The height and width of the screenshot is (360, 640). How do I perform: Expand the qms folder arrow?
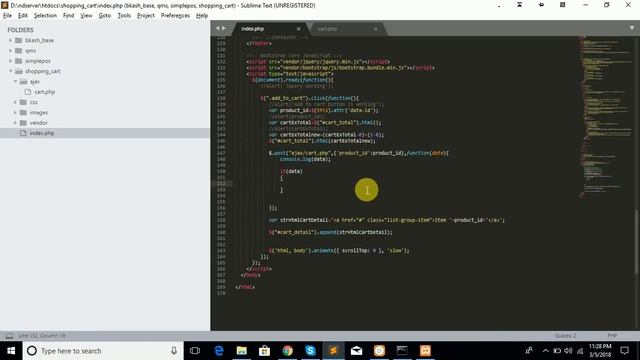(x=11, y=51)
